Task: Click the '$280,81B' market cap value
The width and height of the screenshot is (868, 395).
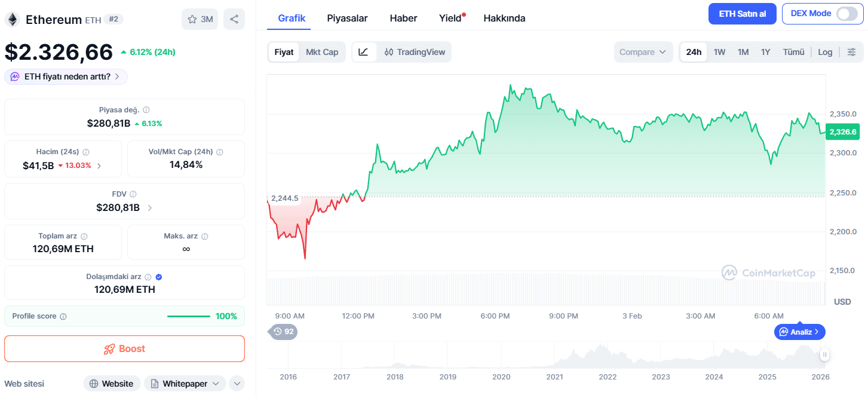Action: click(109, 123)
